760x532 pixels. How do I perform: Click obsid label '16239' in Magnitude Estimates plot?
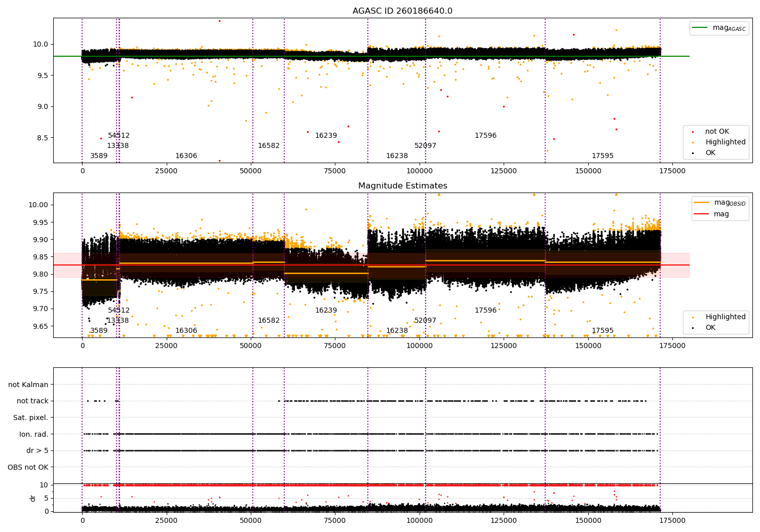pyautogui.click(x=326, y=311)
